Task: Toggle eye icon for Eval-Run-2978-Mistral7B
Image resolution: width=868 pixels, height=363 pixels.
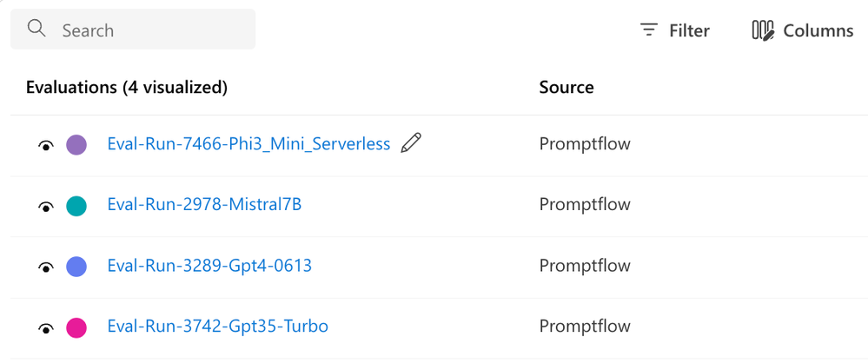Action: click(x=46, y=206)
